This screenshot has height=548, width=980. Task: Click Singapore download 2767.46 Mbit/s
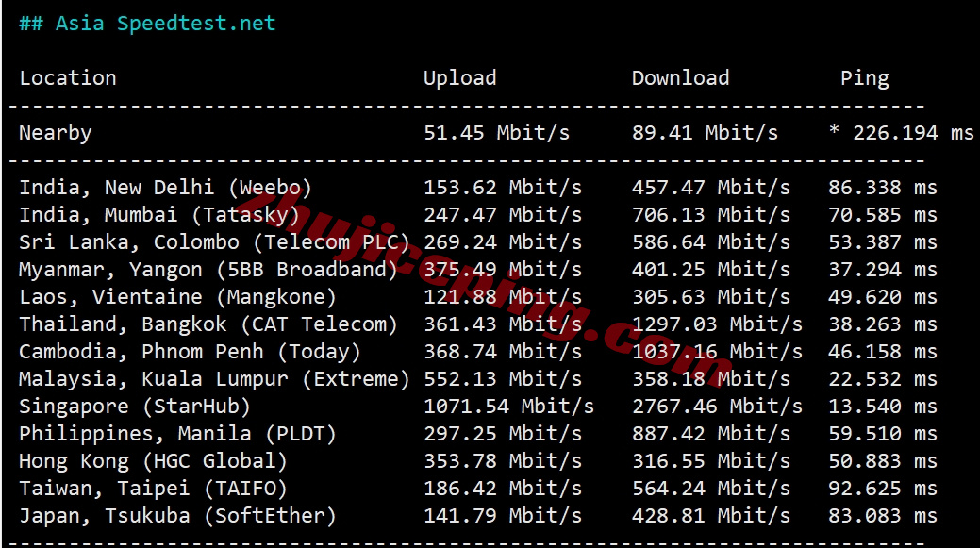point(717,407)
